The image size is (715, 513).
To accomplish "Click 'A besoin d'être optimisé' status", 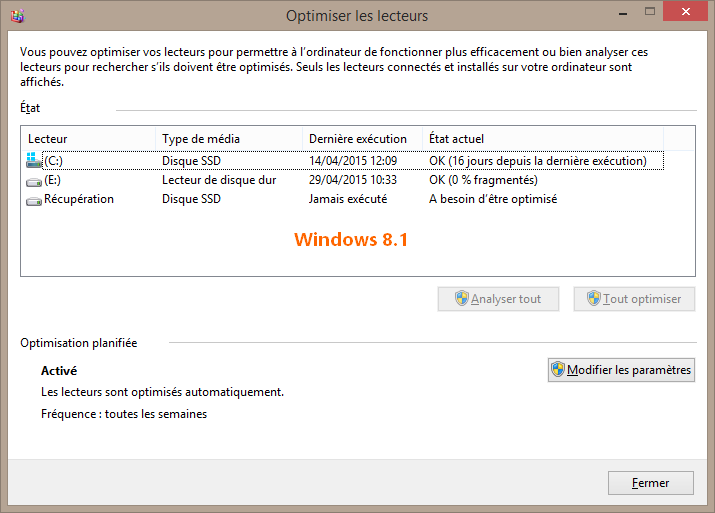I will 493,199.
